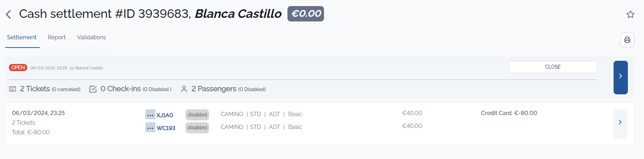Mark settlement as favorite with star icon

pos(630,14)
